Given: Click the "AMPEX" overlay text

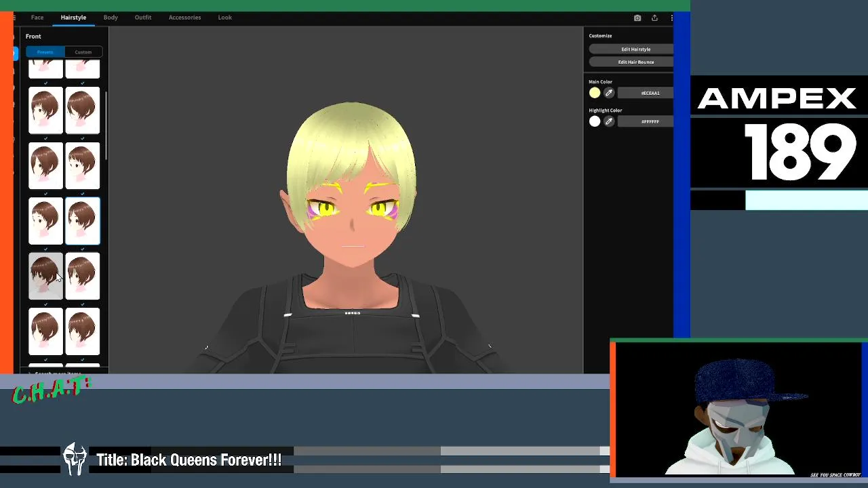Looking at the screenshot, I should (x=777, y=99).
